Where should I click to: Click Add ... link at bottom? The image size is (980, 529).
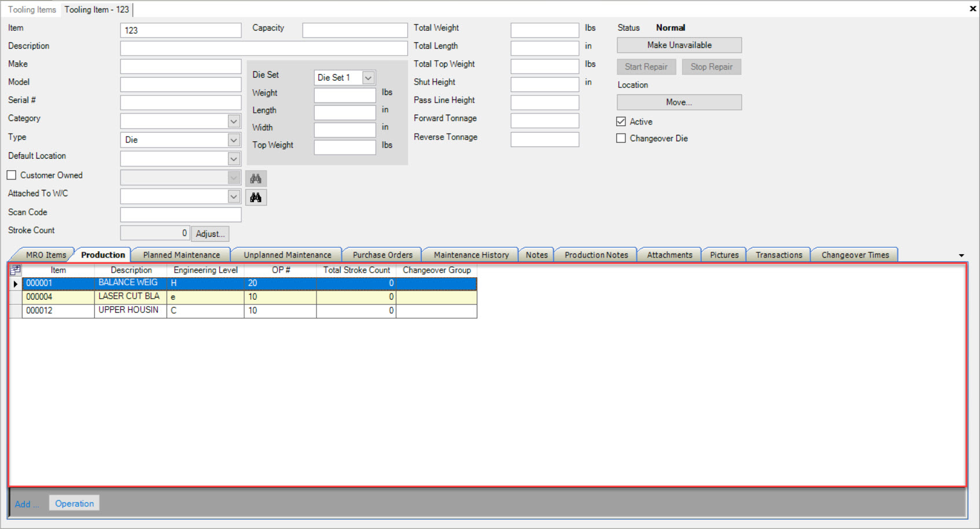[x=27, y=504]
